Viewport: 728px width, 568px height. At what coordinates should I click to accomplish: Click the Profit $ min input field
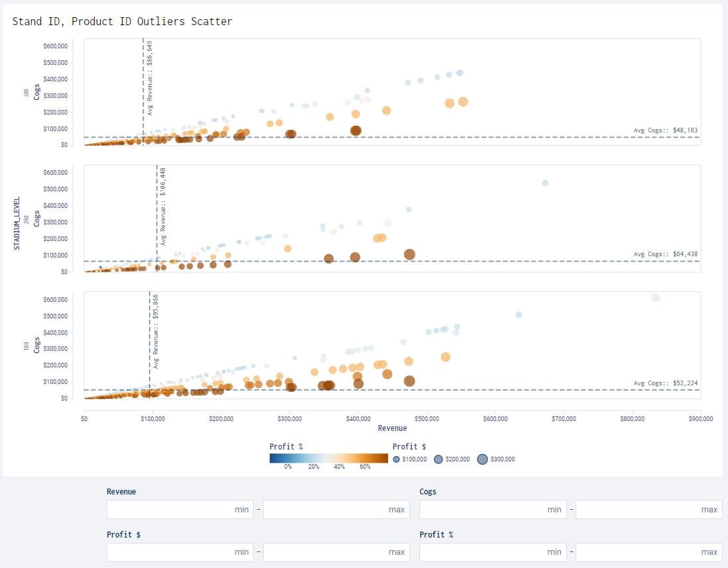[x=180, y=551]
